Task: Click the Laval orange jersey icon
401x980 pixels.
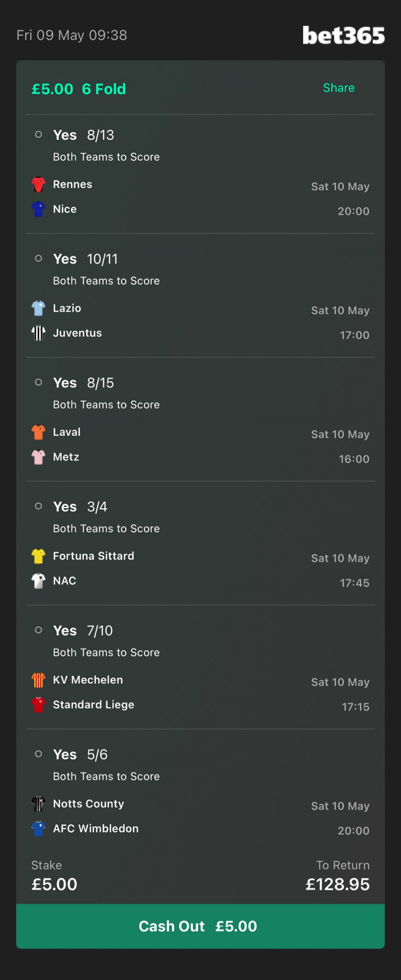Action: point(38,432)
